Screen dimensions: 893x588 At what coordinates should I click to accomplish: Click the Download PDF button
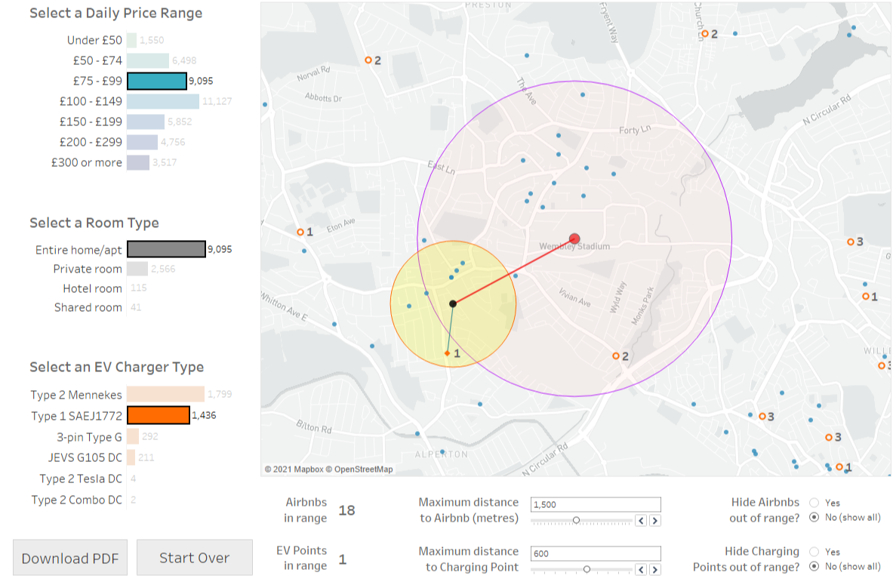tap(70, 558)
